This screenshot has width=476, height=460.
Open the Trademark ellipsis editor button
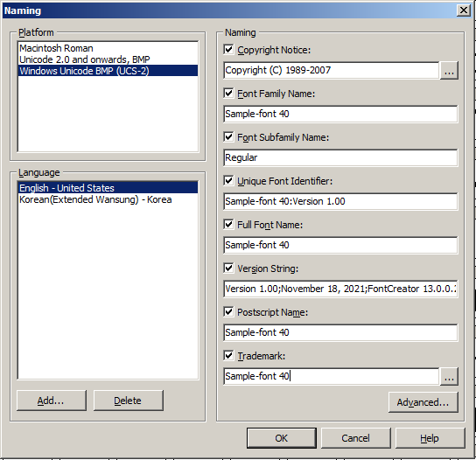point(449,377)
